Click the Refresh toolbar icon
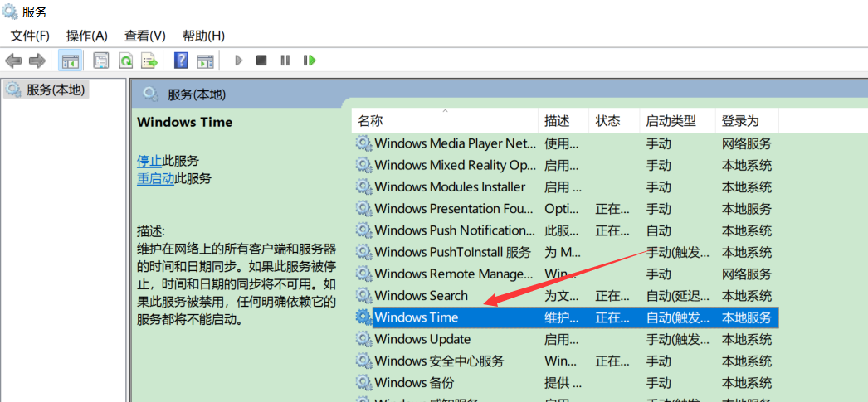Image resolution: width=868 pixels, height=402 pixels. (125, 61)
